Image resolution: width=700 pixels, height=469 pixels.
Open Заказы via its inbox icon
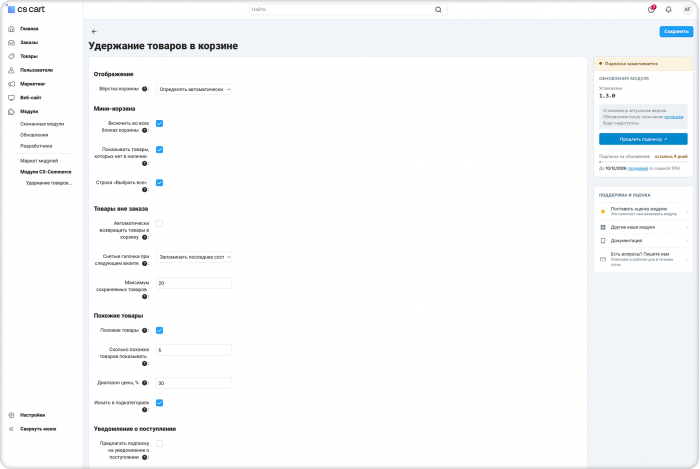(x=11, y=42)
